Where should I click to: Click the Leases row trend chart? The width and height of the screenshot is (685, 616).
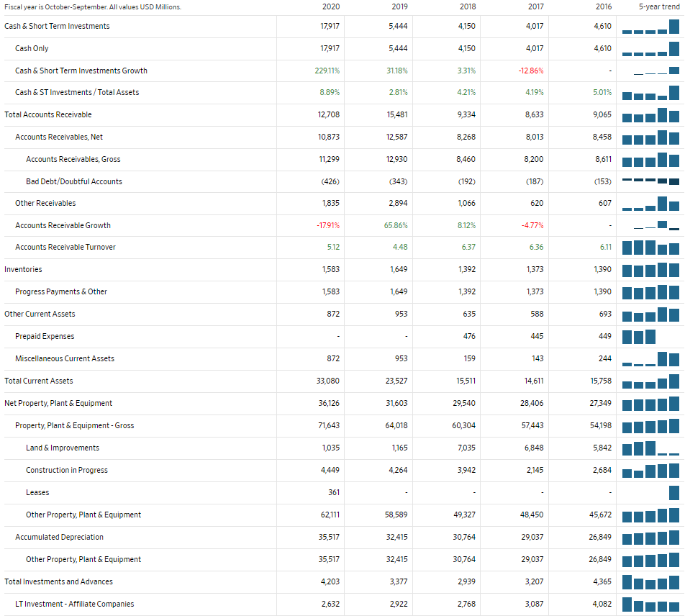coord(674,492)
